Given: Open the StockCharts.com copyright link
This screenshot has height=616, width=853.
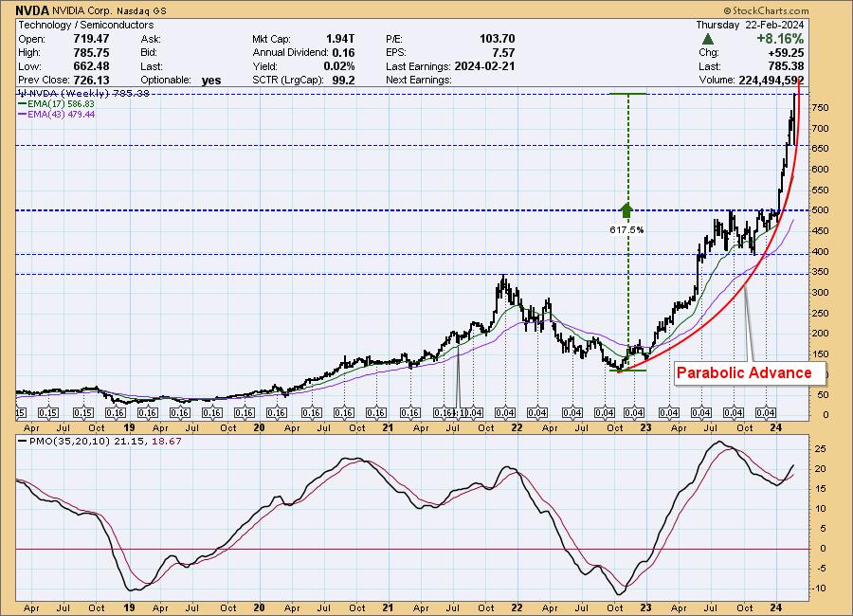Looking at the screenshot, I should pyautogui.click(x=766, y=10).
